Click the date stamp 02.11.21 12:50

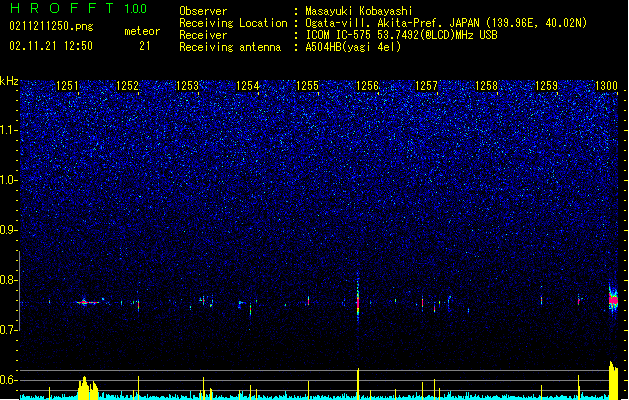(51, 46)
